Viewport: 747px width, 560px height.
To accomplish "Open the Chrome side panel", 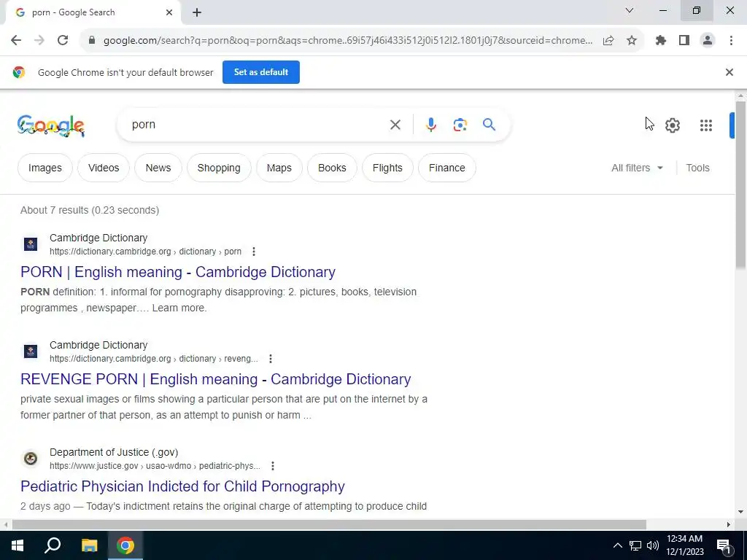I will click(x=684, y=41).
